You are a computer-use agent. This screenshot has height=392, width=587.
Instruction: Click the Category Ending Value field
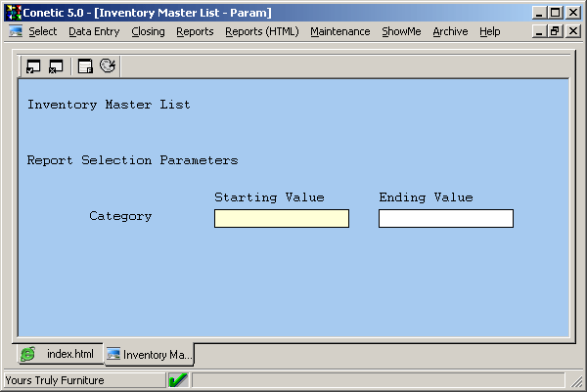(446, 219)
